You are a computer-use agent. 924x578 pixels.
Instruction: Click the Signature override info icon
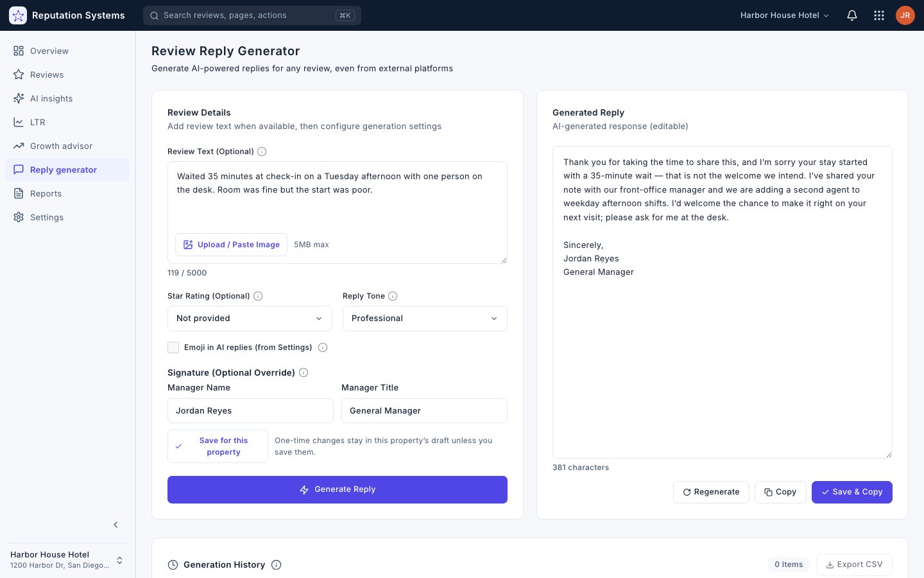coord(304,372)
